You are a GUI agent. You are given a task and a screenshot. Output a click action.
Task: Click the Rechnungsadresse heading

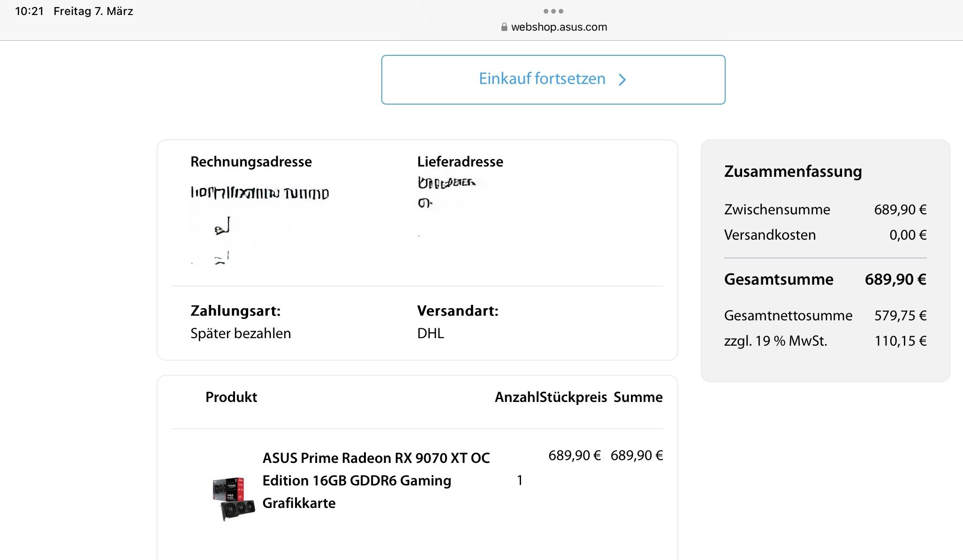pyautogui.click(x=251, y=162)
